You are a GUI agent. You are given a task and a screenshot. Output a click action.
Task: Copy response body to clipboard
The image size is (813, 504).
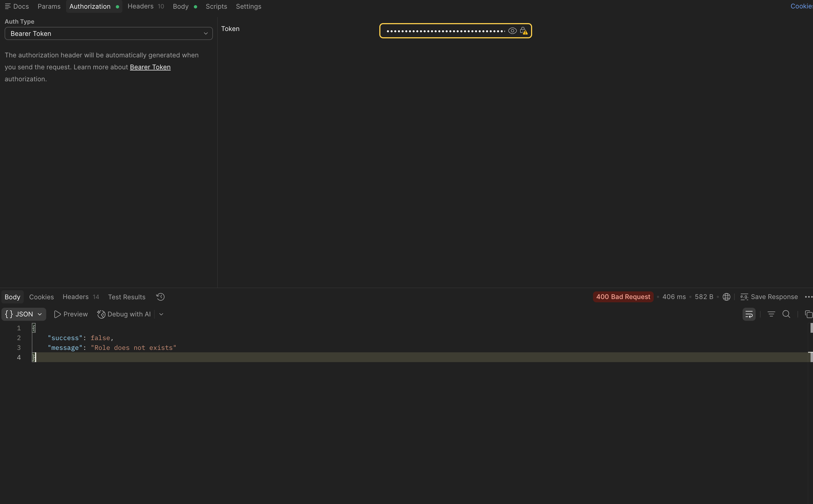click(x=808, y=314)
